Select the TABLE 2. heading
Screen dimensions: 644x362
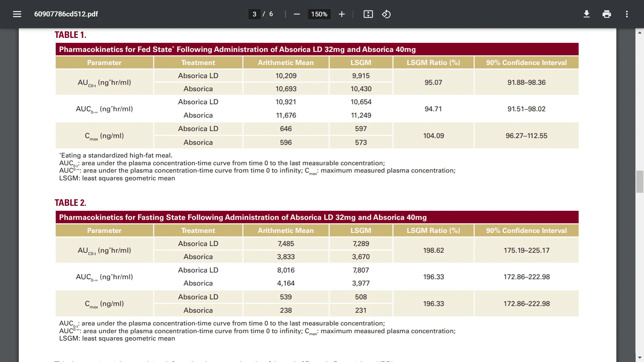coord(70,203)
